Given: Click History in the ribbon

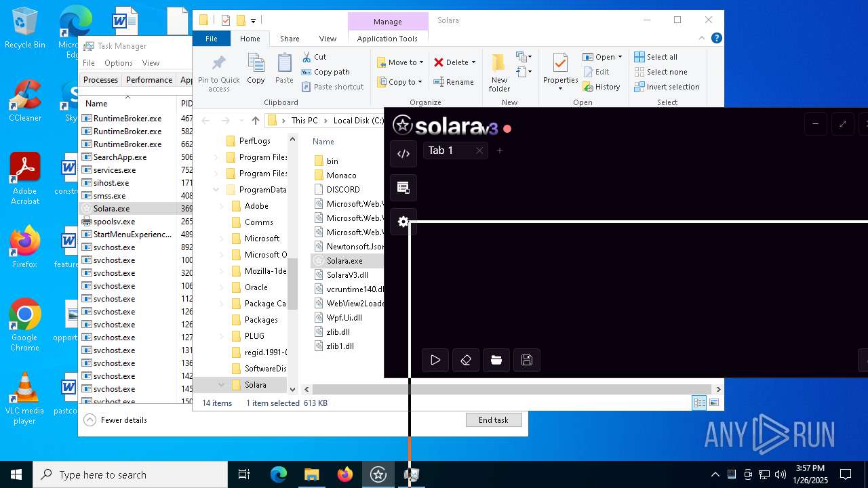Looking at the screenshot, I should (601, 87).
